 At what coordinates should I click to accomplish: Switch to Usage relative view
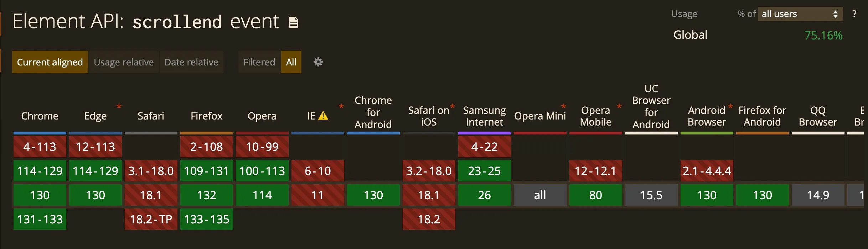[124, 62]
